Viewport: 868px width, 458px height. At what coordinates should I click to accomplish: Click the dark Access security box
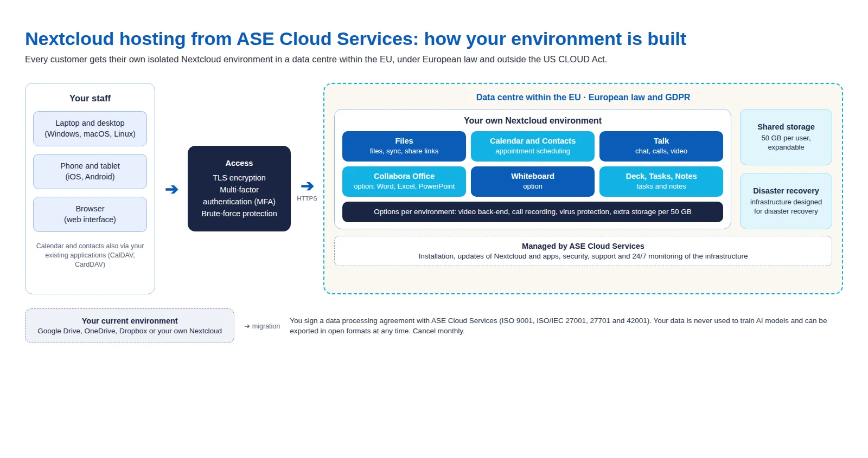tap(239, 189)
